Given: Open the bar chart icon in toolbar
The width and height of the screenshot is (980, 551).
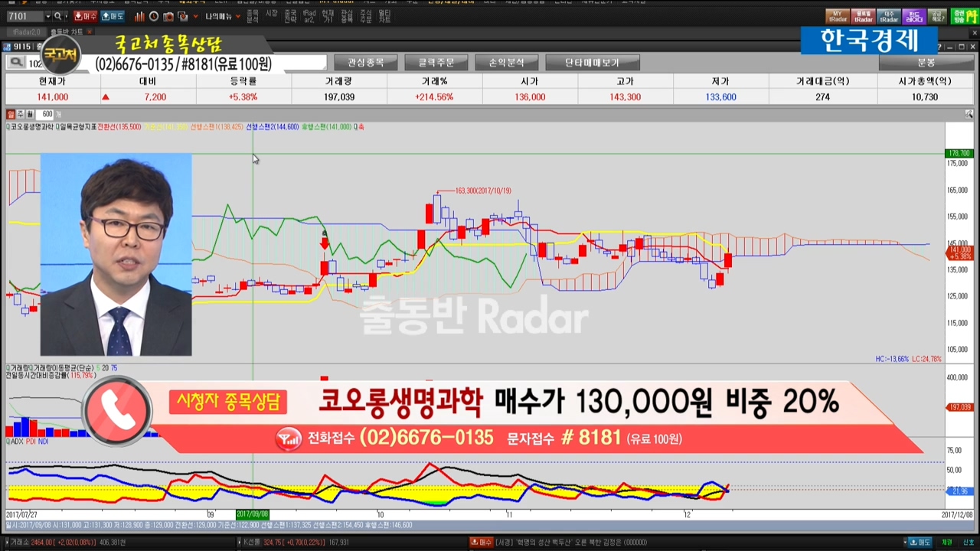Looking at the screenshot, I should pyautogui.click(x=139, y=16).
